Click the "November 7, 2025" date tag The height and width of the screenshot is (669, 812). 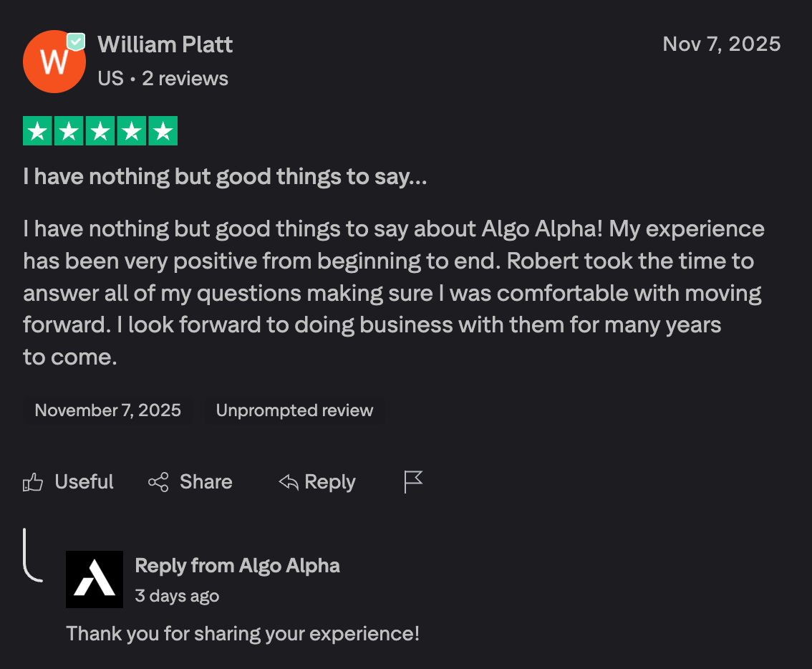tap(107, 410)
